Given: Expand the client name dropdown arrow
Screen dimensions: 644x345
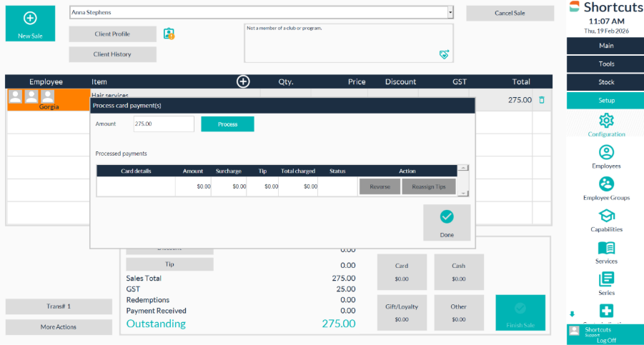Looking at the screenshot, I should 450,12.
